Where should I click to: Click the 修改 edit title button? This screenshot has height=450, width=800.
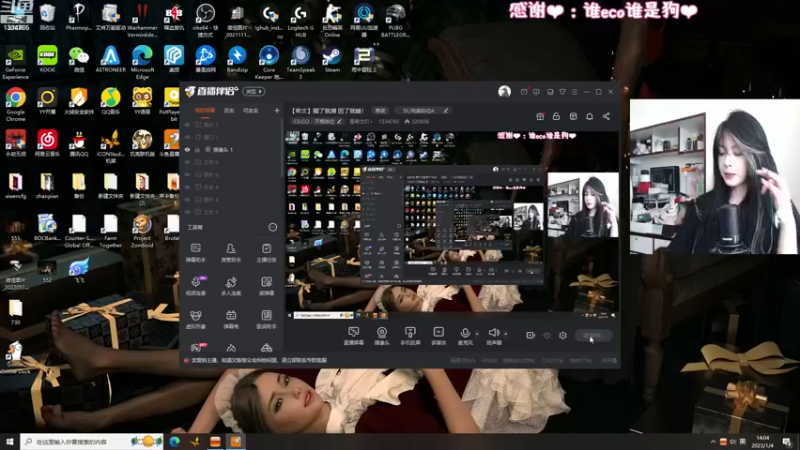(381, 110)
